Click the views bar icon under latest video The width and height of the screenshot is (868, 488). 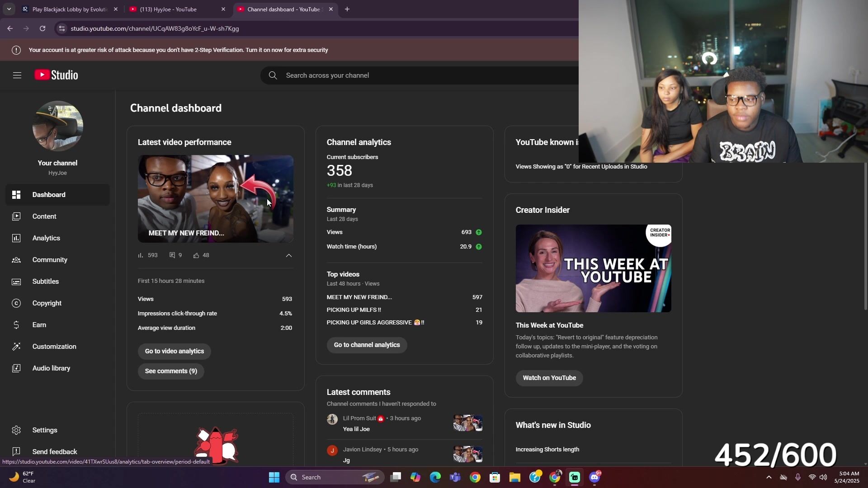pos(140,255)
